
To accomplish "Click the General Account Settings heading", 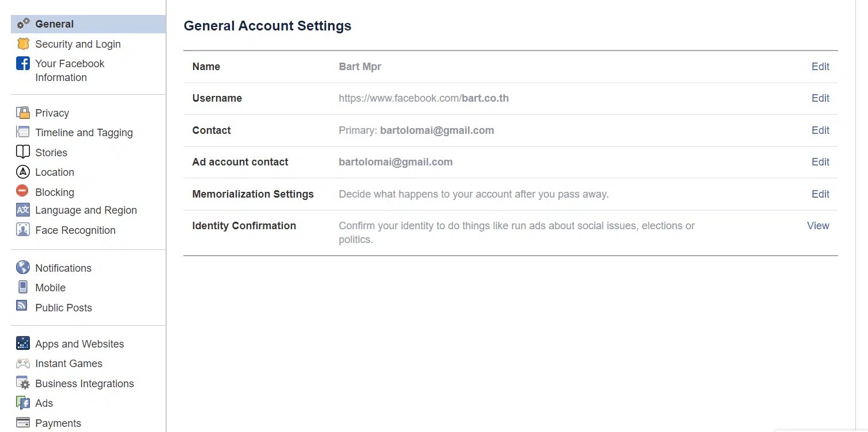I will point(267,26).
